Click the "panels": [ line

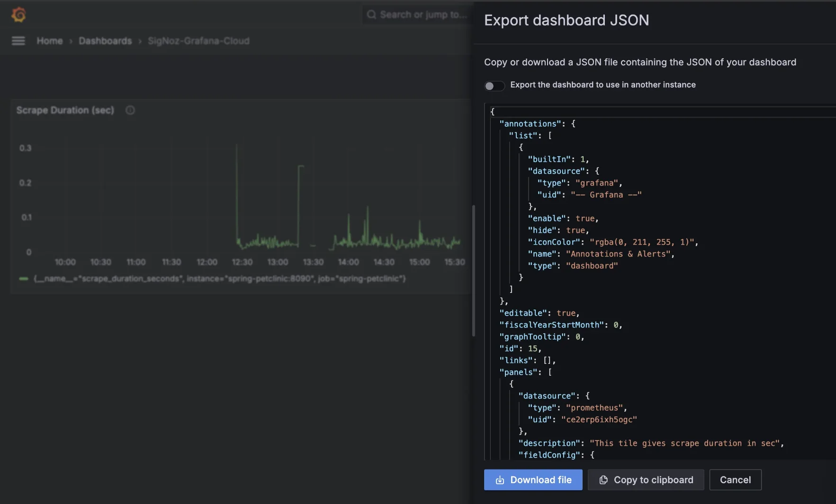coord(526,372)
